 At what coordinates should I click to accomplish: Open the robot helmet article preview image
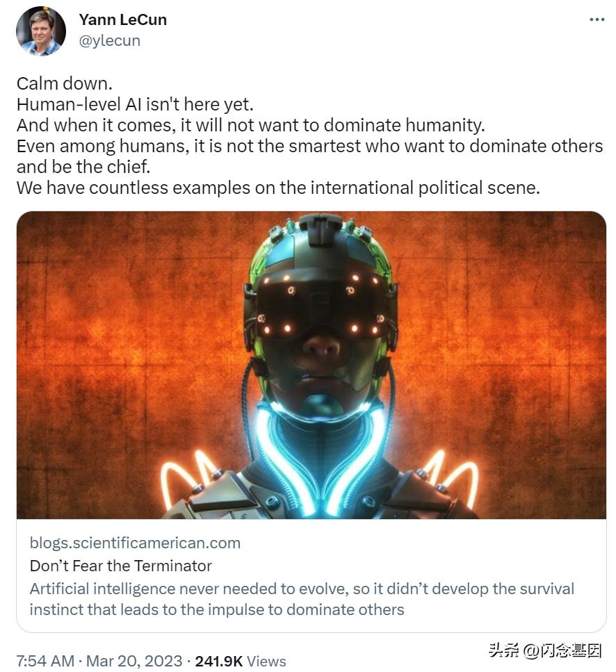311,365
